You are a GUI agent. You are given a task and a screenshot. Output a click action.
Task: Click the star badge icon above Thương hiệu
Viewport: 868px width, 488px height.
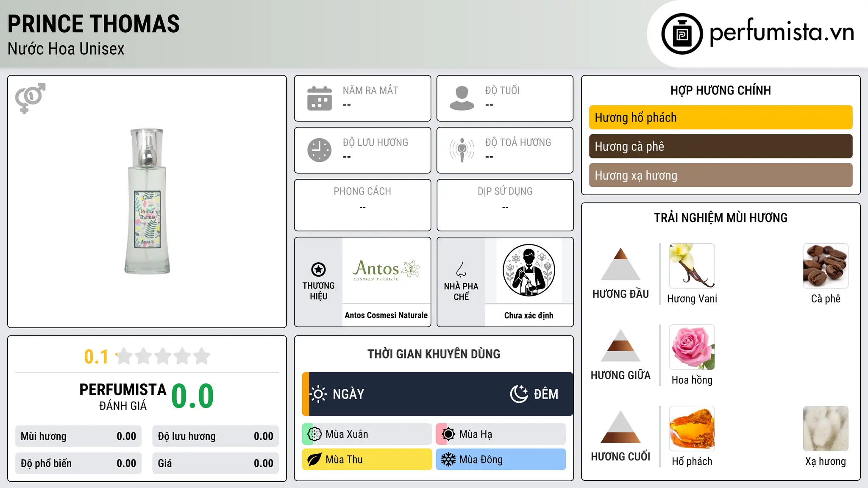[318, 269]
